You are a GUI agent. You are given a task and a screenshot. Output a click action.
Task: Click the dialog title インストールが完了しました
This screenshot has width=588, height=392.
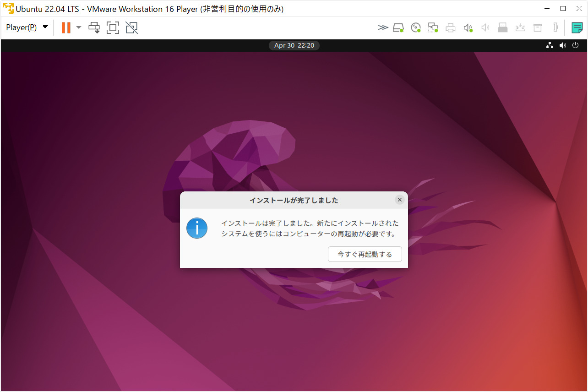click(x=294, y=200)
